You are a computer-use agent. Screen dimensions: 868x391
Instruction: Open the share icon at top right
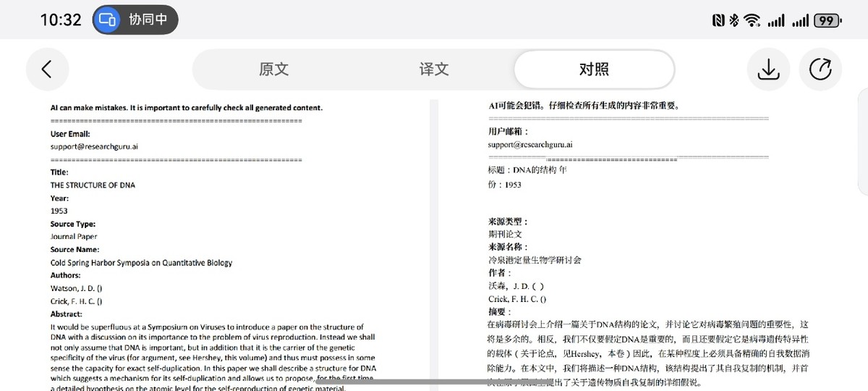820,70
